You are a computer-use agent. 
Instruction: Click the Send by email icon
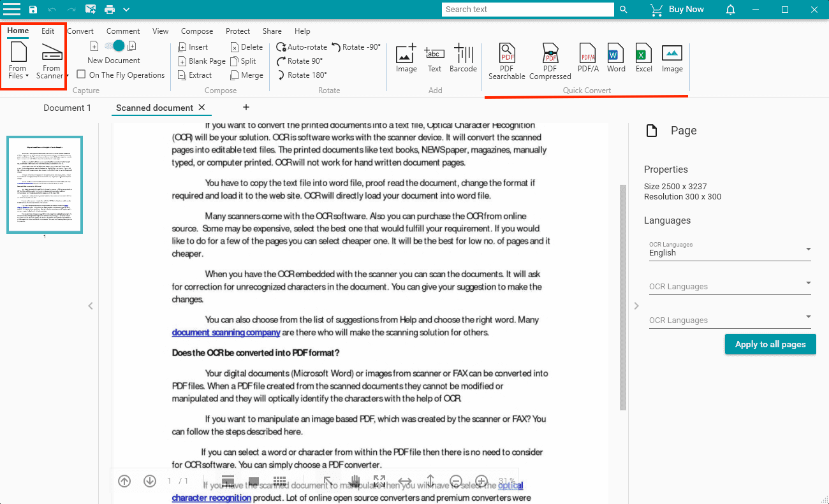[91, 10]
